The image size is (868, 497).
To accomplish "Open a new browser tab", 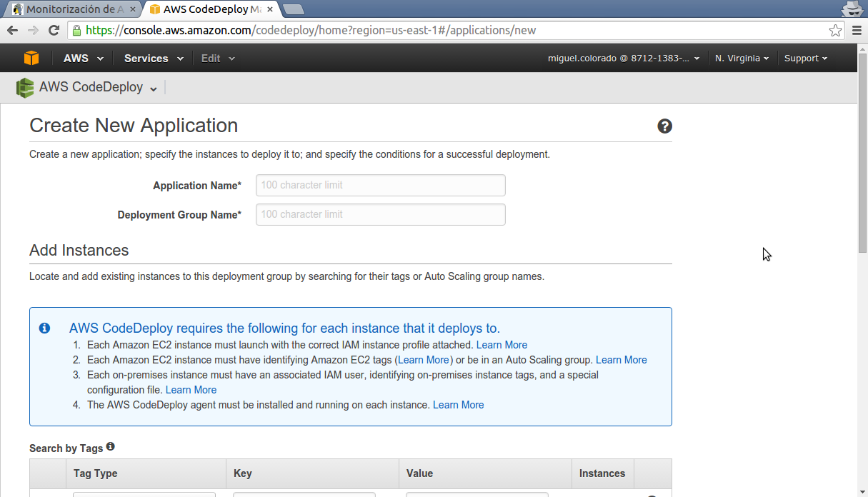I will click(293, 9).
